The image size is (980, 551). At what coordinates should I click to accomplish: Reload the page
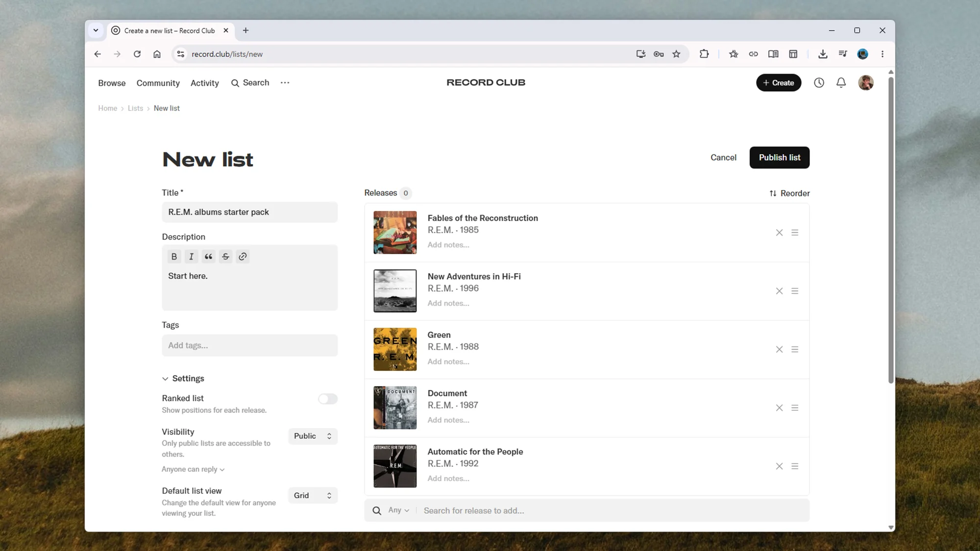coord(137,54)
